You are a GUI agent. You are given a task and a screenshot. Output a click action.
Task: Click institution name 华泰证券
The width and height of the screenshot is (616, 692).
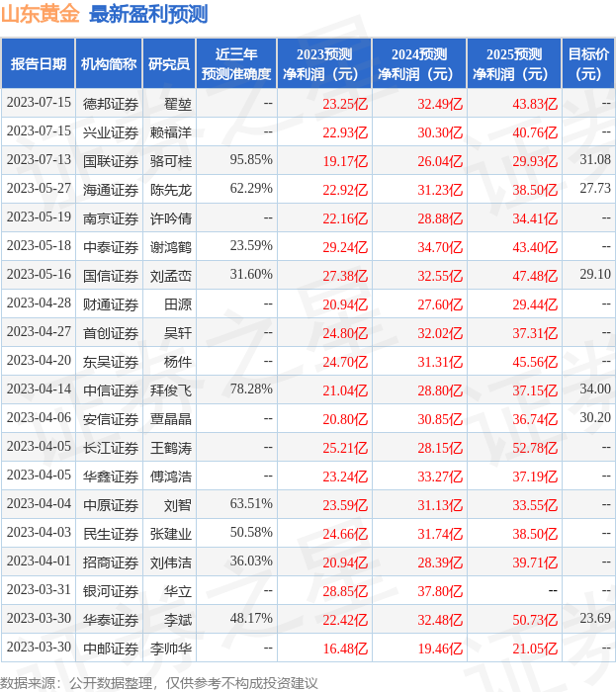point(111,621)
